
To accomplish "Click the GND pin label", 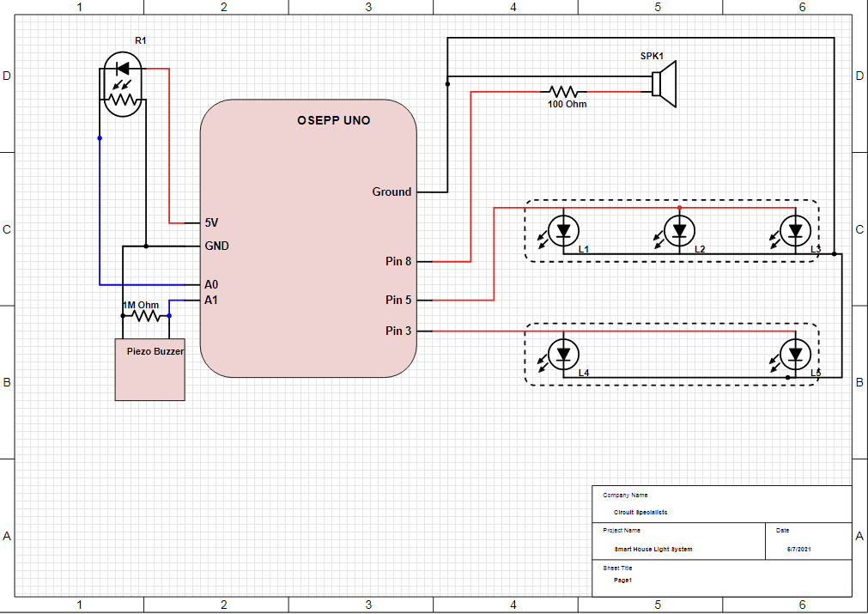I will click(x=216, y=246).
